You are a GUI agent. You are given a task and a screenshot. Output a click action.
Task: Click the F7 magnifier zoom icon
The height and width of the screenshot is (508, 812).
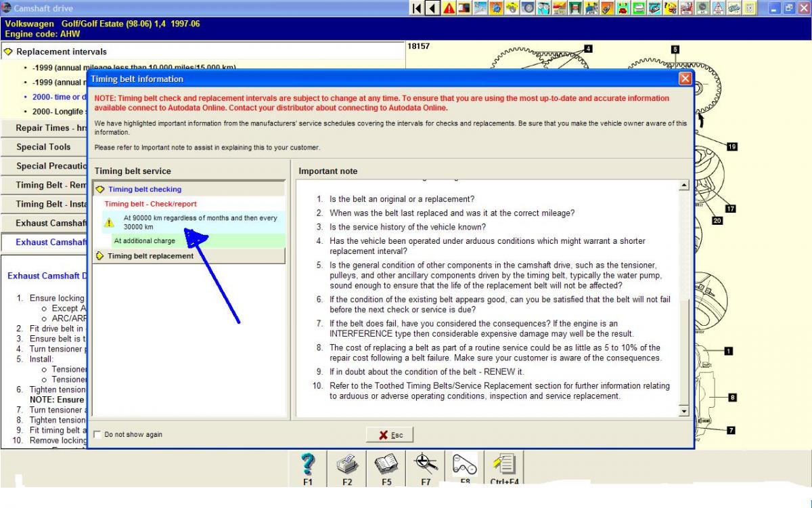426,465
